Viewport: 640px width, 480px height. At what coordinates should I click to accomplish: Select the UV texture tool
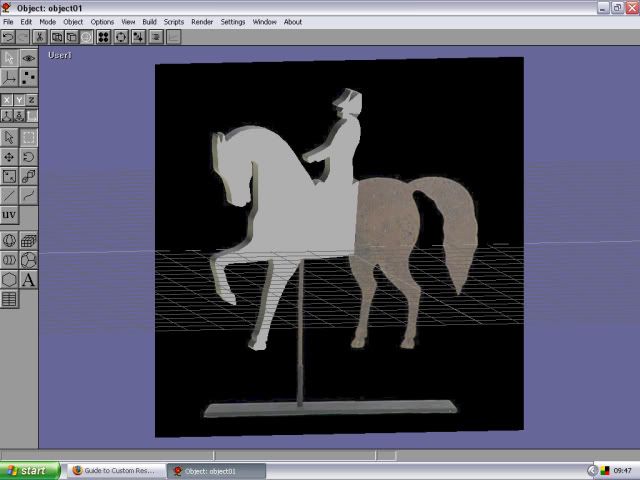[x=9, y=215]
